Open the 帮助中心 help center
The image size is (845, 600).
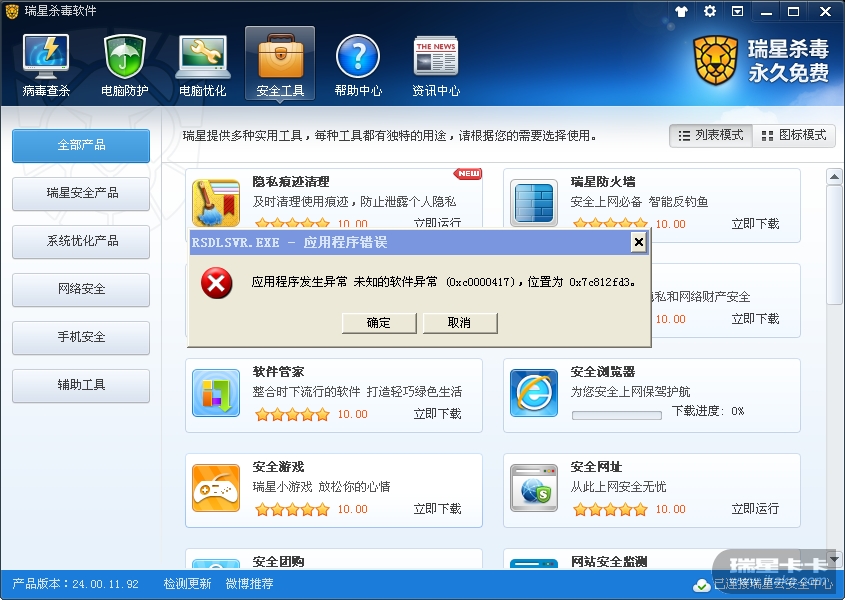tap(358, 65)
